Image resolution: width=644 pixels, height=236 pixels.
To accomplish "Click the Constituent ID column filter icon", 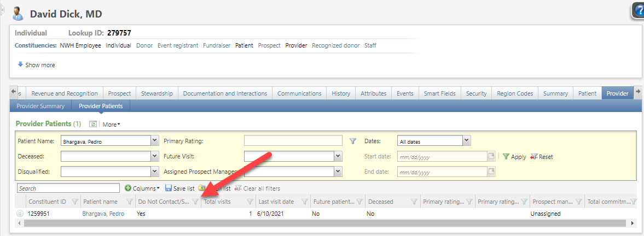I will coord(75,202).
